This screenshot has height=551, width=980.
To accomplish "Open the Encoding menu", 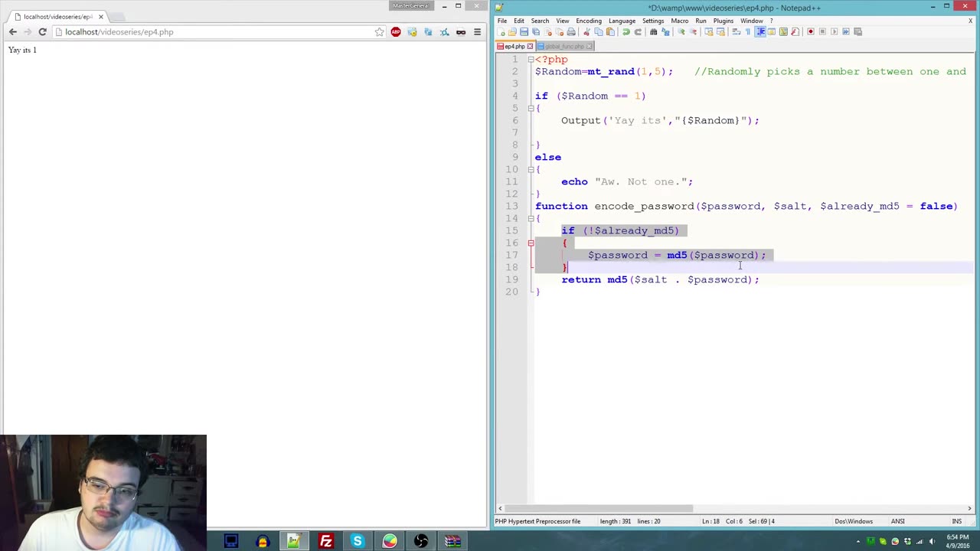I will 589,21.
